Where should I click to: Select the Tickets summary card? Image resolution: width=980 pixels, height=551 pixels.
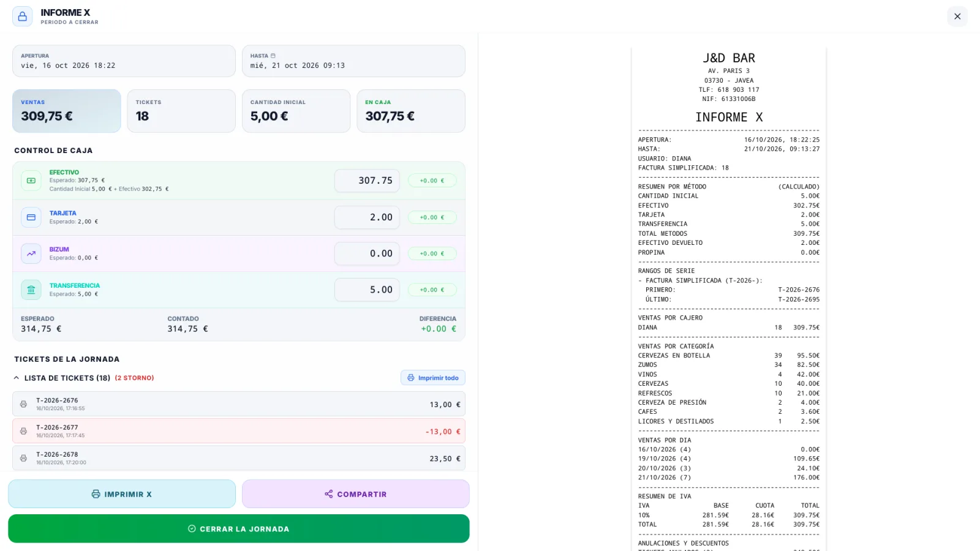pyautogui.click(x=181, y=111)
